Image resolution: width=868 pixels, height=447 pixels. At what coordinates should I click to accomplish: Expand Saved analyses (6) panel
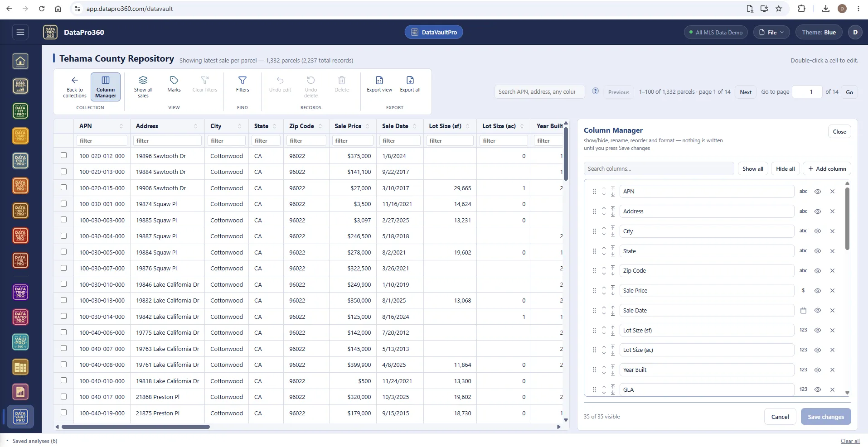point(31,441)
